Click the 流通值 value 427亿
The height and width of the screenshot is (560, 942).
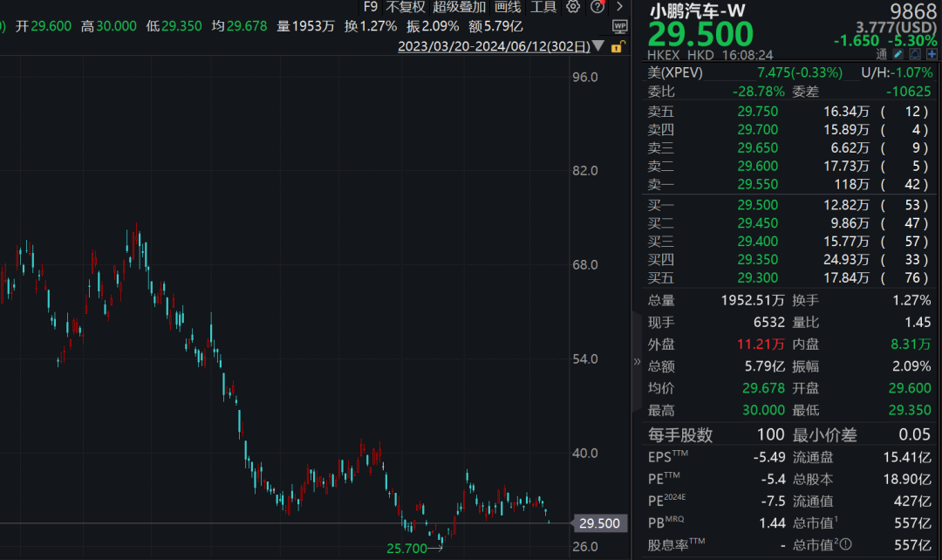tap(912, 501)
